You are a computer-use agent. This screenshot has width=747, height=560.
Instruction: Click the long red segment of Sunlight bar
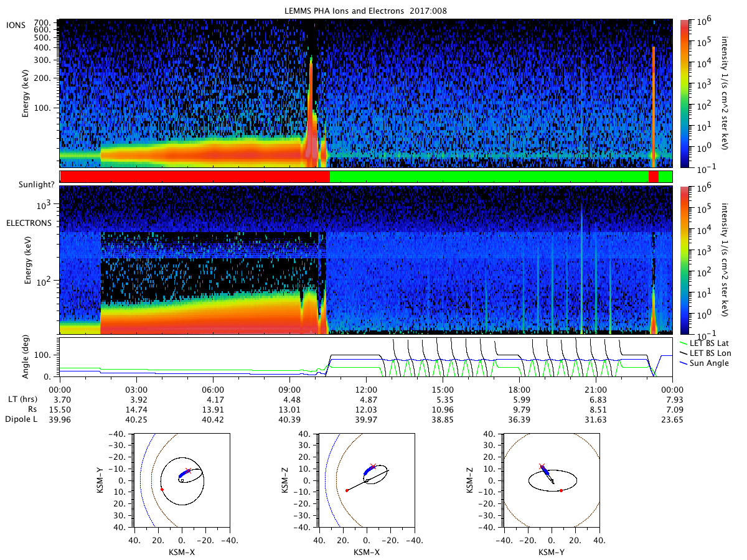pyautogui.click(x=195, y=177)
